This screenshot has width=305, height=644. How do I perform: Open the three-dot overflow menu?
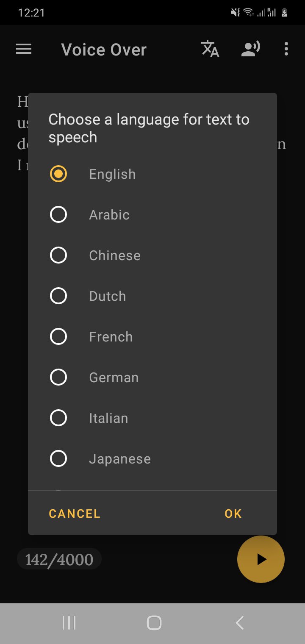tap(286, 50)
